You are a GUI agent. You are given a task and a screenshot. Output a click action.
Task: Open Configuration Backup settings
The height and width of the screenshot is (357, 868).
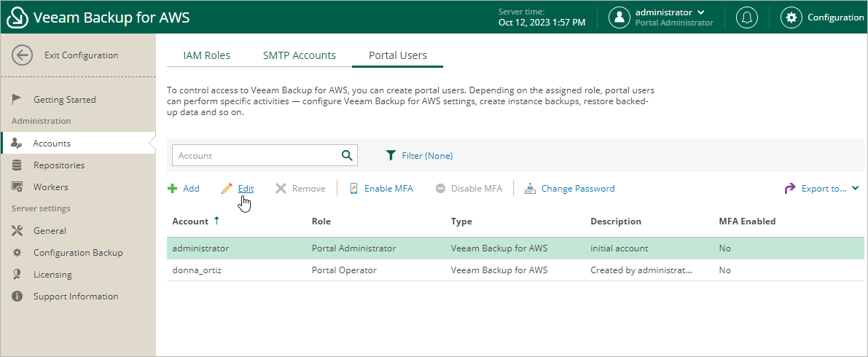tap(78, 252)
